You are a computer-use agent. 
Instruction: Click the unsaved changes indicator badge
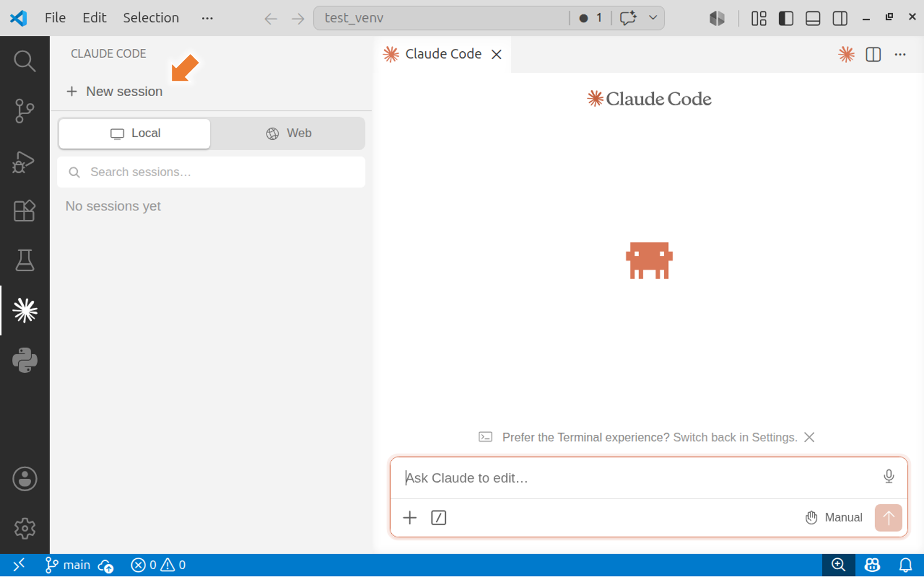[x=590, y=18]
